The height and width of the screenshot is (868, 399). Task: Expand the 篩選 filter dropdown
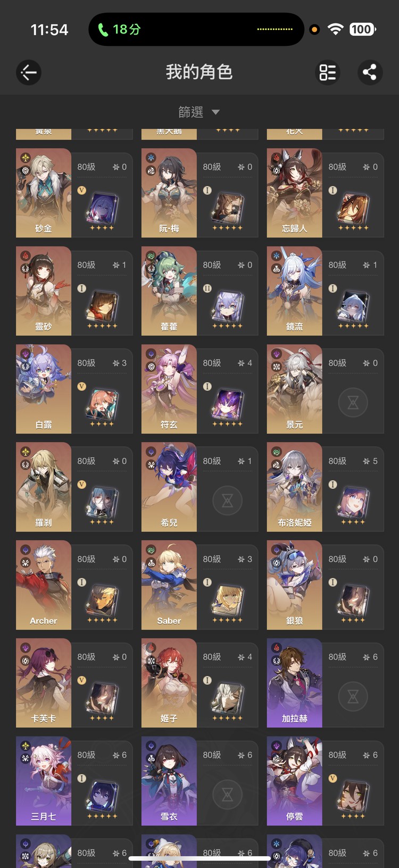(x=199, y=112)
